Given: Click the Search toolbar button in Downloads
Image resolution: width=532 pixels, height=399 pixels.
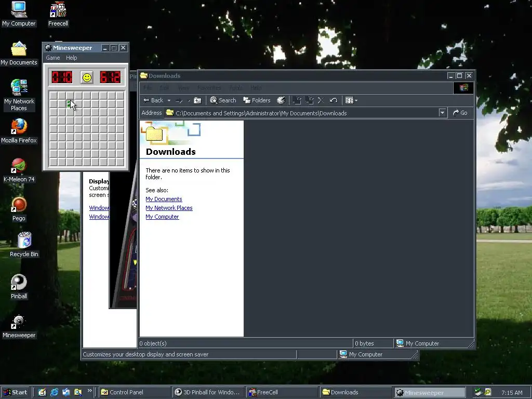Looking at the screenshot, I should point(223,100).
